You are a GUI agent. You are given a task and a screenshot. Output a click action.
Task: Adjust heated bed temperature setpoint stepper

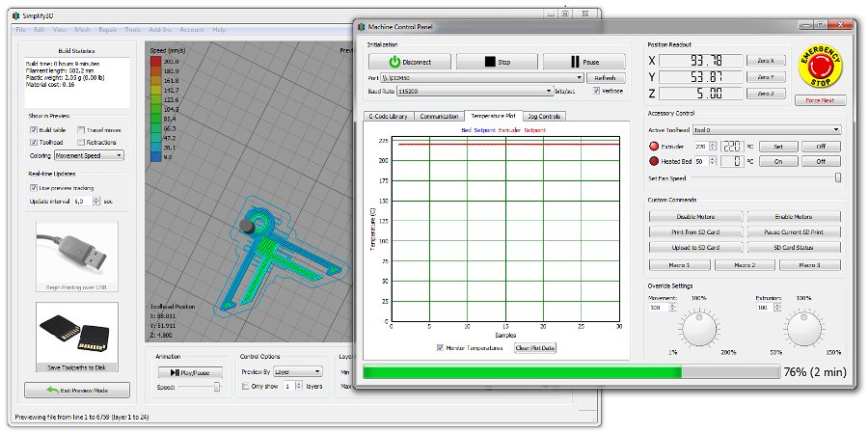[713, 161]
